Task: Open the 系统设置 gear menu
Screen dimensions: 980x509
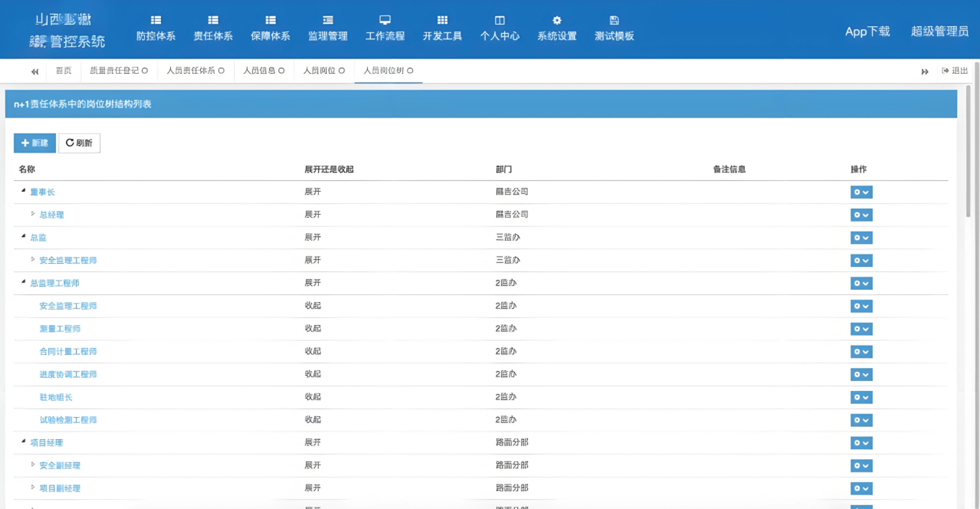Action: coord(557,29)
